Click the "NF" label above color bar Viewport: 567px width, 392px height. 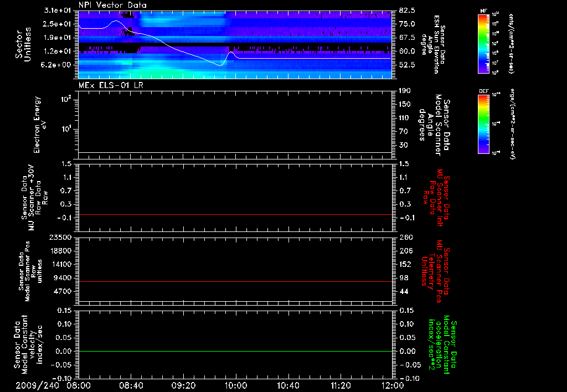pos(483,11)
